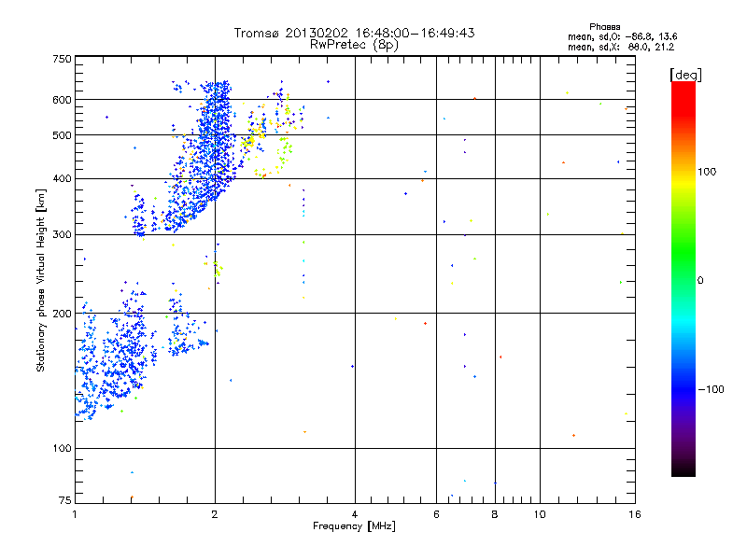The width and height of the screenshot is (747, 560).
Task: Click the x-axis label 'Frequency [MHz]'
Action: click(x=354, y=526)
